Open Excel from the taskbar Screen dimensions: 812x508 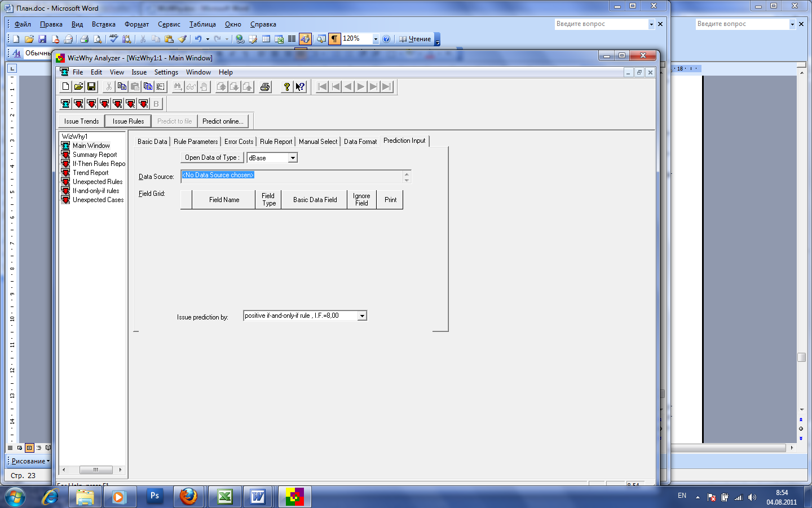pos(224,497)
